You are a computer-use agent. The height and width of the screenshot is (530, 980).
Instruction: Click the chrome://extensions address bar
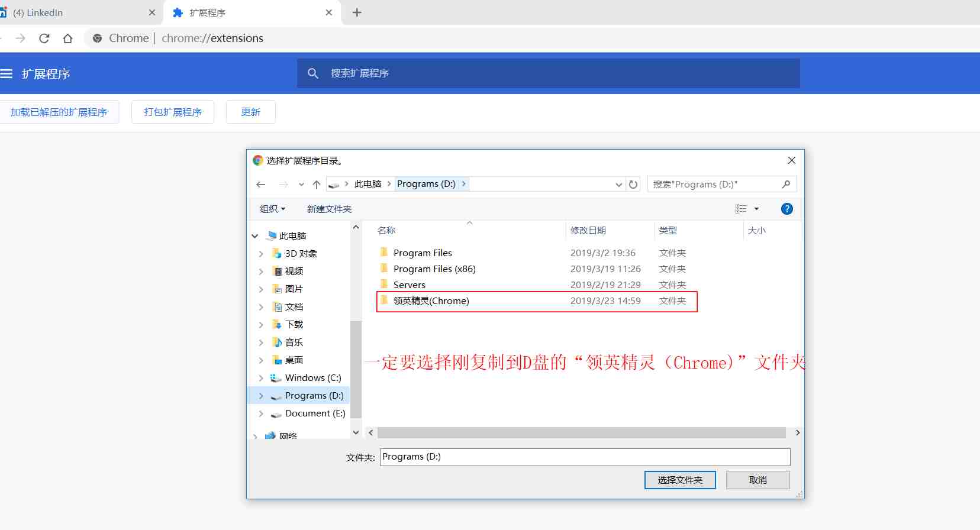[212, 38]
